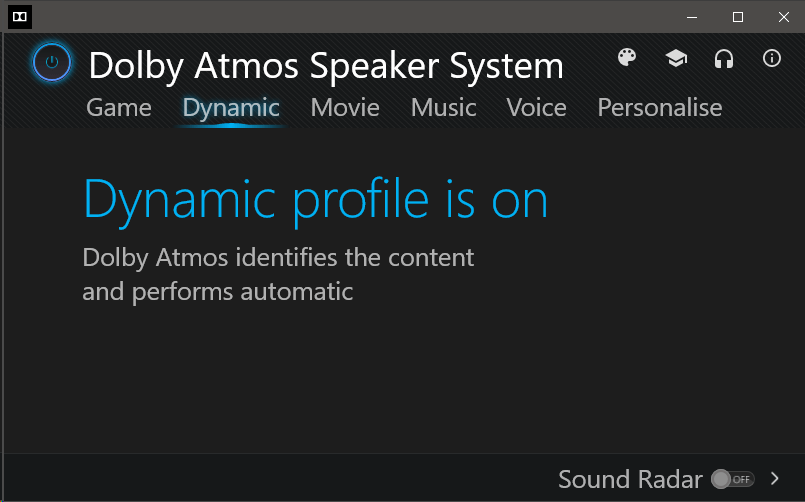Open the Personalise tab
Viewport: 805px width, 502px height.
[x=660, y=108]
